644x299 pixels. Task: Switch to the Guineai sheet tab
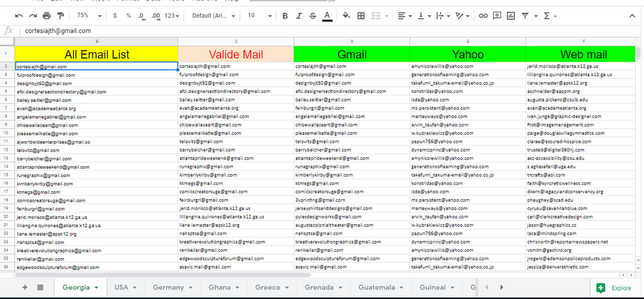[433, 287]
